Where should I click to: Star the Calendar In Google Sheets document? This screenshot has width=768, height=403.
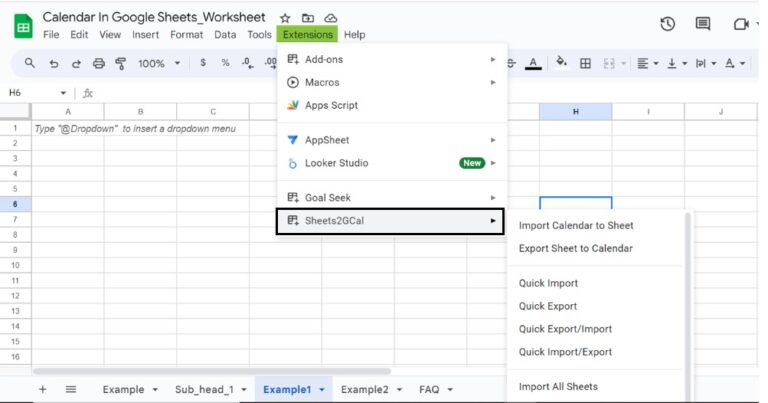pos(285,18)
